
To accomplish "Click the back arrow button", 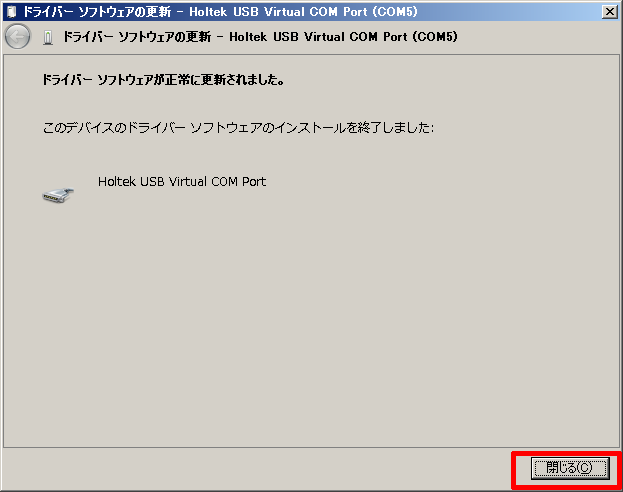I will click(x=17, y=37).
